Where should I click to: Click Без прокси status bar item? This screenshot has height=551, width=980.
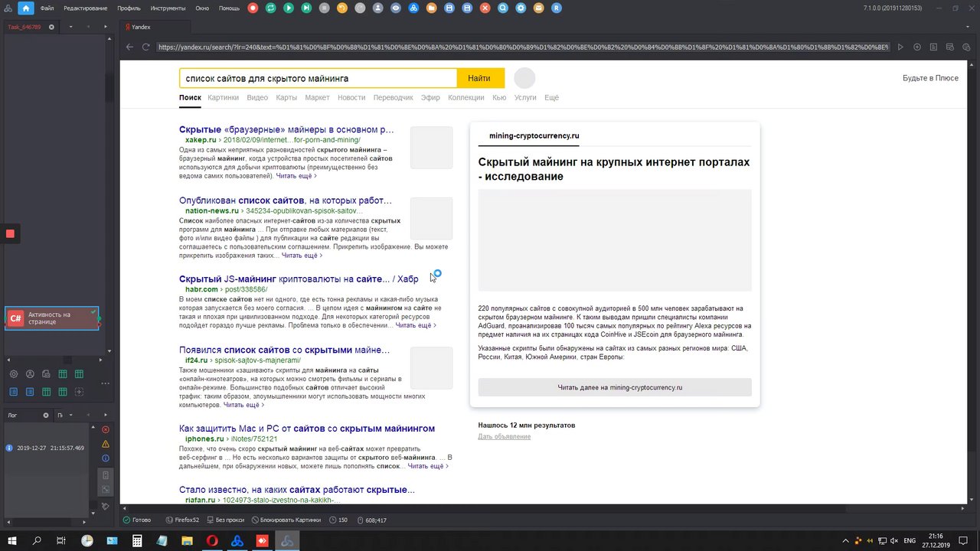coord(224,520)
